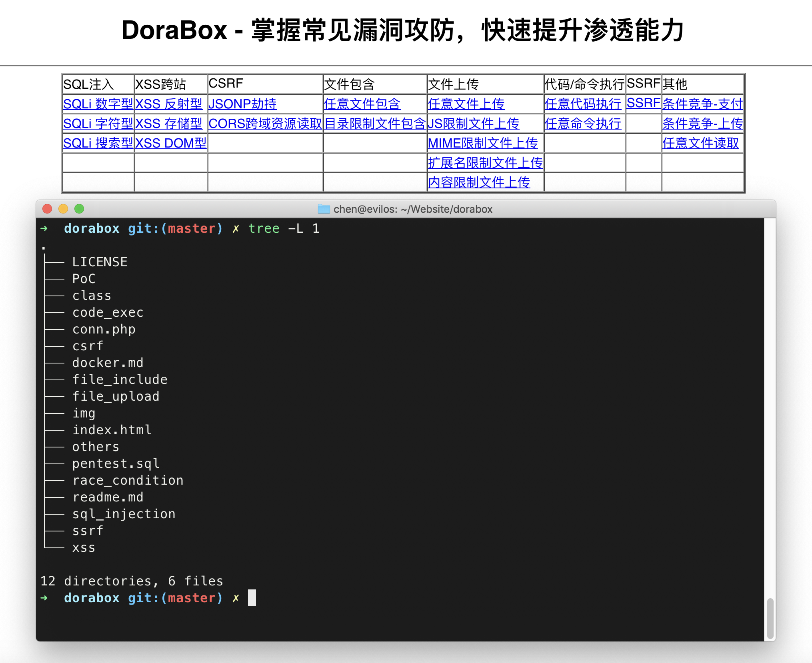Open the CORS跨域资源读取 link
The height and width of the screenshot is (663, 812).
(265, 124)
